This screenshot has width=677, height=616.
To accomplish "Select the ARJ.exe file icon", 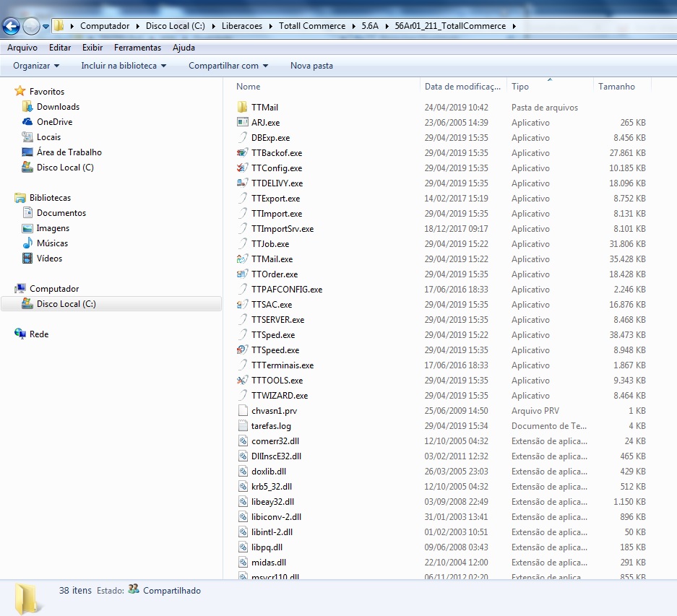I will click(242, 122).
